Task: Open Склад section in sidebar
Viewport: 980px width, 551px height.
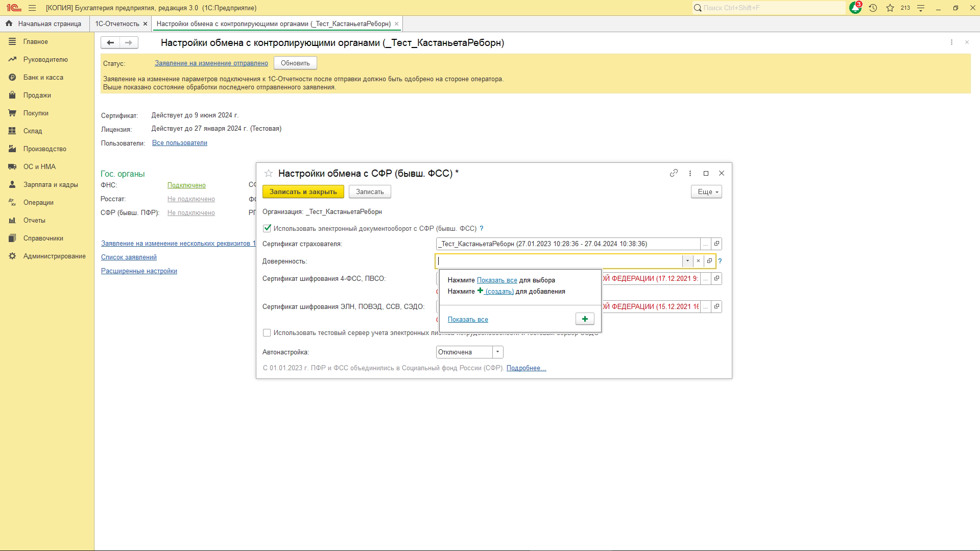Action: (33, 131)
